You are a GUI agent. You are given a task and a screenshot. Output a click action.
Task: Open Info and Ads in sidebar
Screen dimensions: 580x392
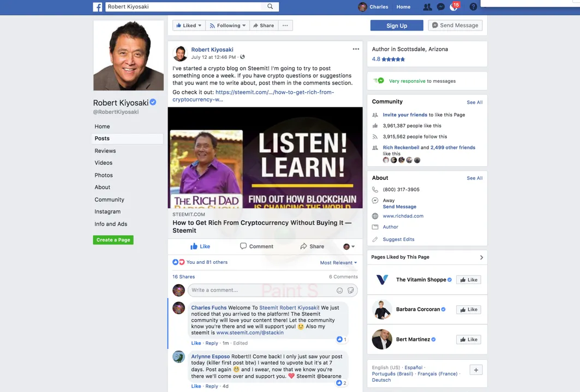tap(111, 224)
